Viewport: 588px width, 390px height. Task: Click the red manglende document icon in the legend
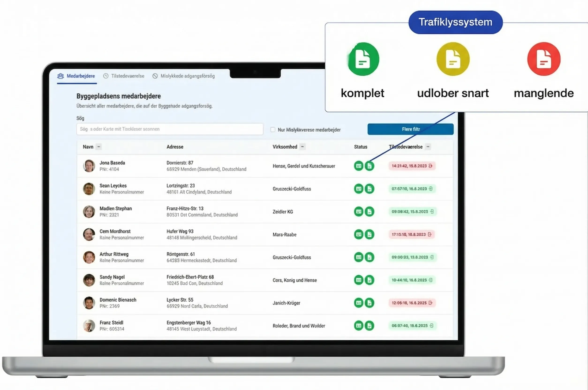[544, 59]
